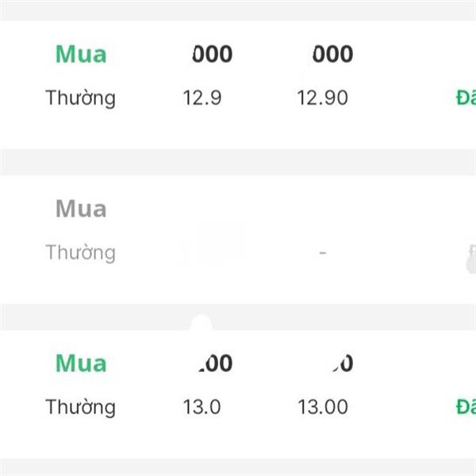
Task: Click the 12.9 order price value
Action: point(202,98)
